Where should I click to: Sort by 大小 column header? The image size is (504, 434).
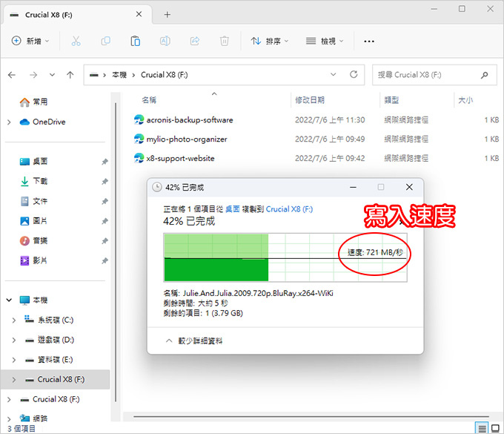click(x=465, y=100)
